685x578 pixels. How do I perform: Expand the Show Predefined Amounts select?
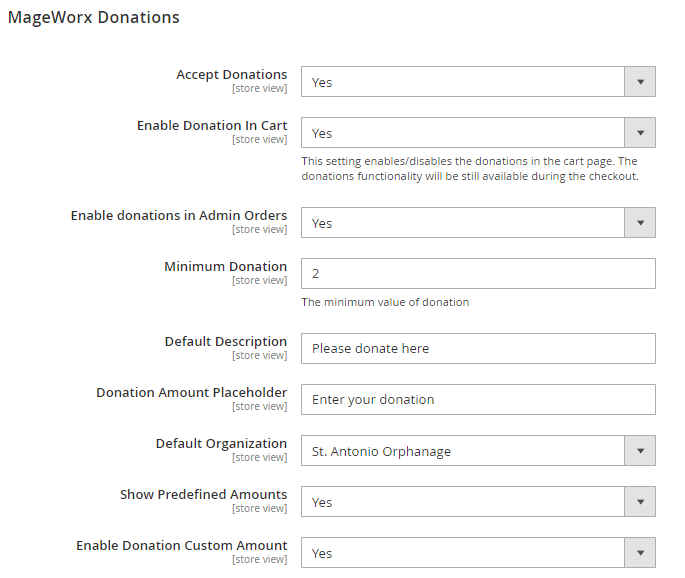pos(463,502)
